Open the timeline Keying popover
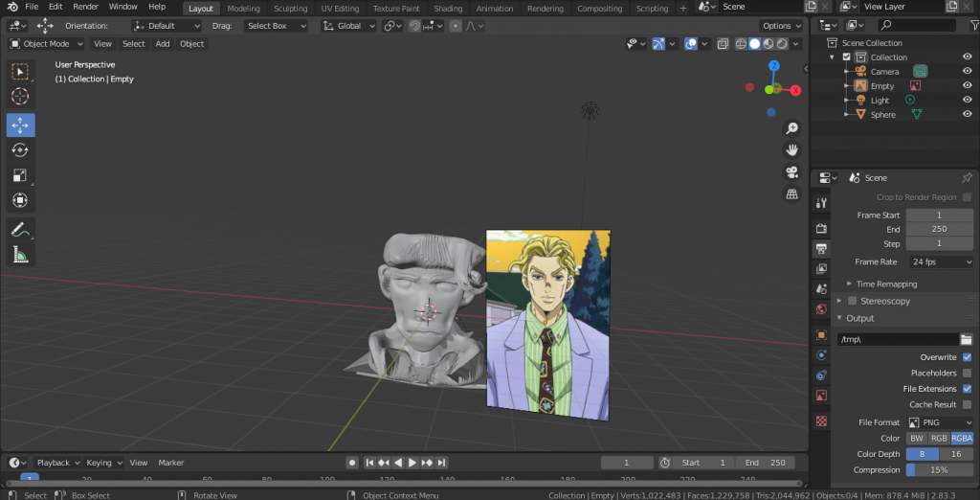Viewport: 980px width, 500px height. tap(103, 463)
